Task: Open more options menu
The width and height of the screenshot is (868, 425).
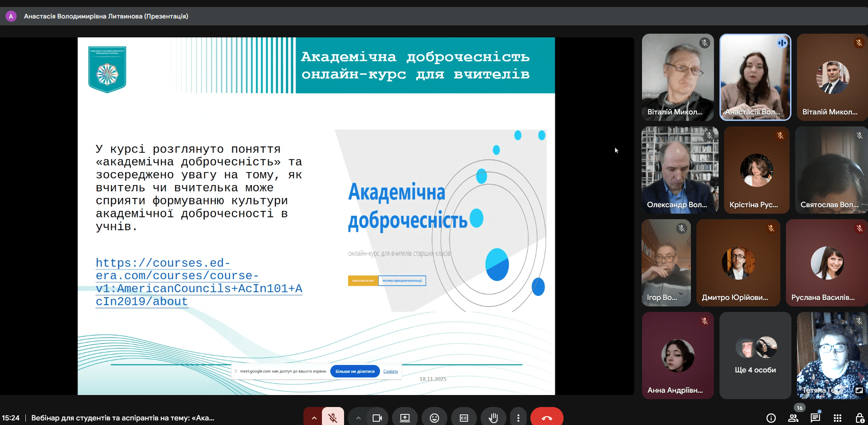Action: [x=518, y=418]
